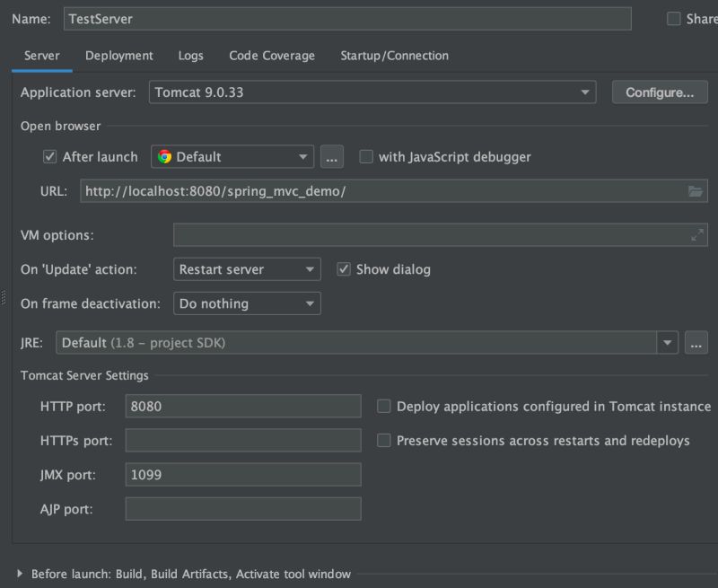Image resolution: width=718 pixels, height=588 pixels.
Task: Switch to the Deployment tab
Action: [118, 56]
